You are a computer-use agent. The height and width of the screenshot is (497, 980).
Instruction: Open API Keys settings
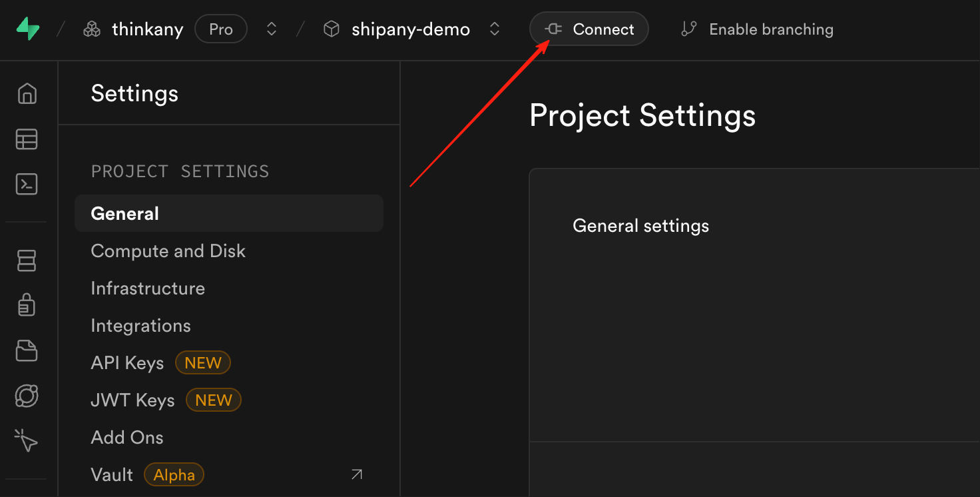pyautogui.click(x=127, y=363)
